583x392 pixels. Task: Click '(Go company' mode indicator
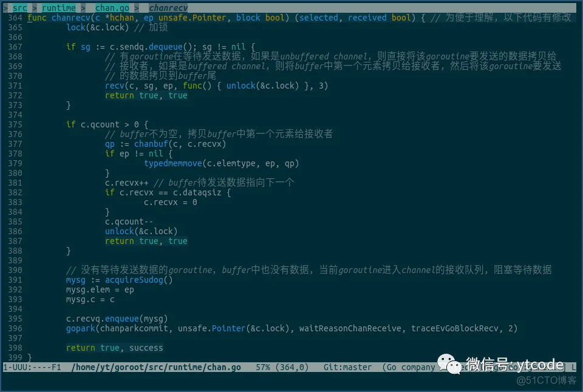409,368
